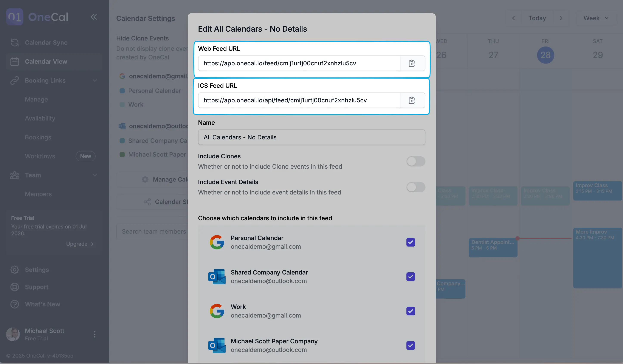Enable the Include Event Details toggle
The image size is (623, 364).
[415, 187]
